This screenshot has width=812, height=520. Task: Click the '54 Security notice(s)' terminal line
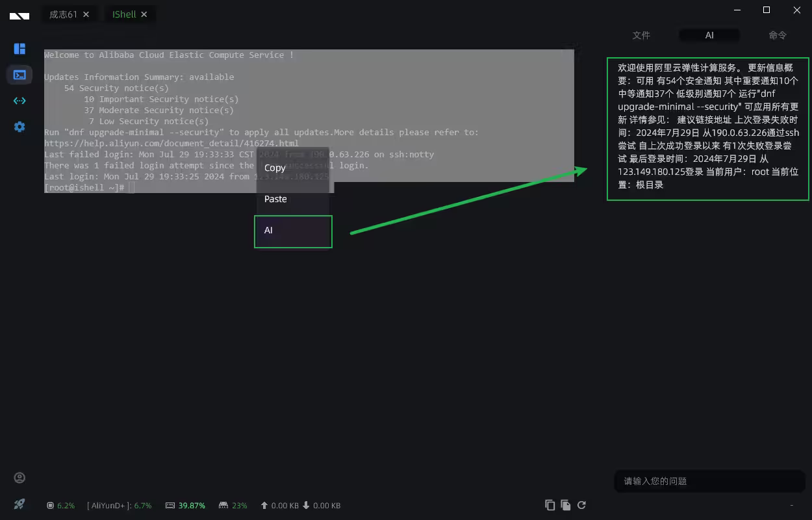(116, 88)
